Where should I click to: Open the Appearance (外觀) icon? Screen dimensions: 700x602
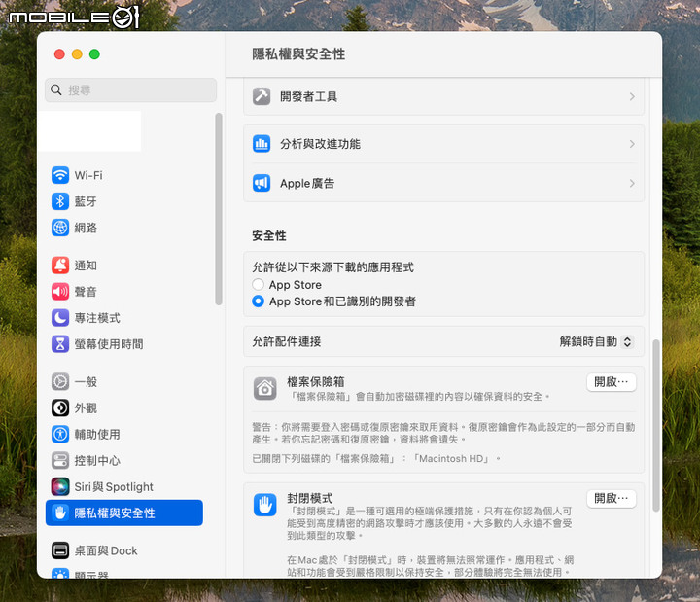click(x=60, y=408)
